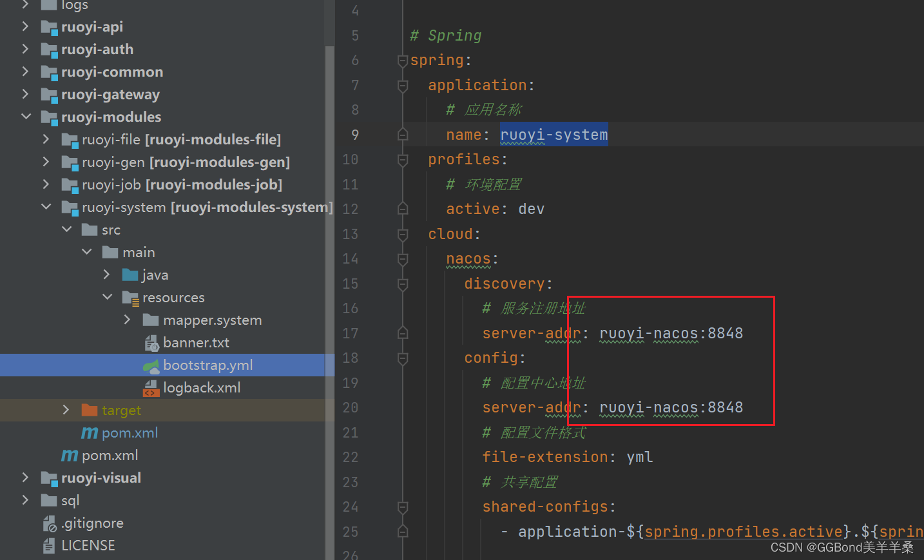The width and height of the screenshot is (924, 560).
Task: Click the src folder icon
Action: [90, 230]
